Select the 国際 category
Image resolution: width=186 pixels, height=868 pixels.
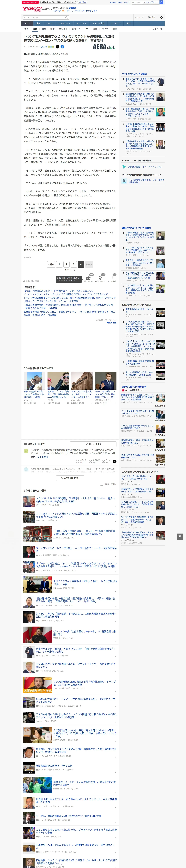point(44,29)
